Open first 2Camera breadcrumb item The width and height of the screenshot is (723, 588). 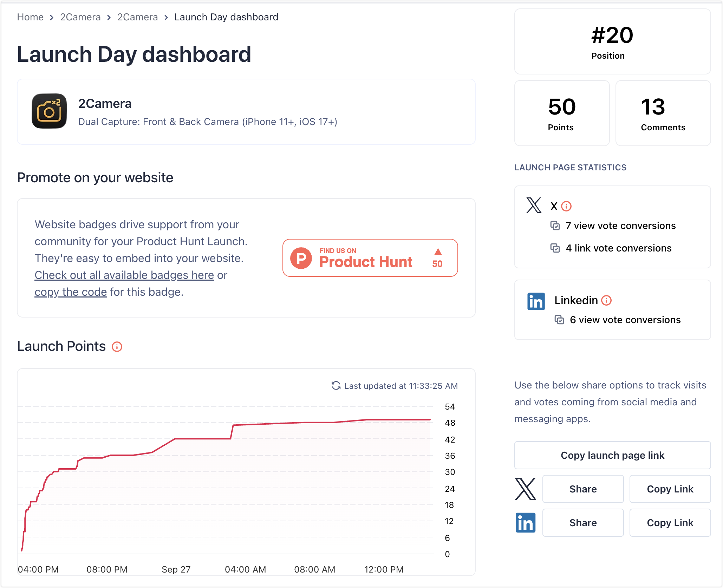[80, 17]
